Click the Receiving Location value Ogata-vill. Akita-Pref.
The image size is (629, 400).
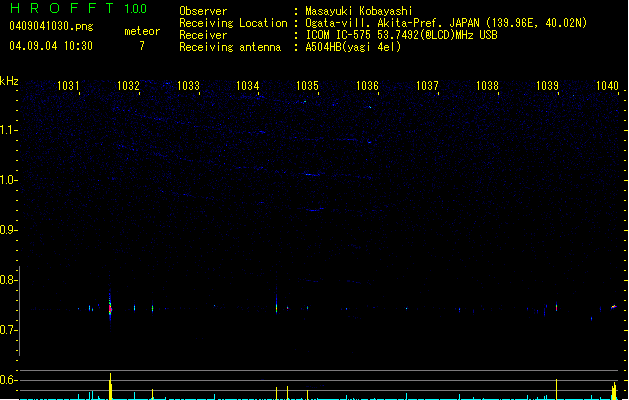tap(375, 23)
